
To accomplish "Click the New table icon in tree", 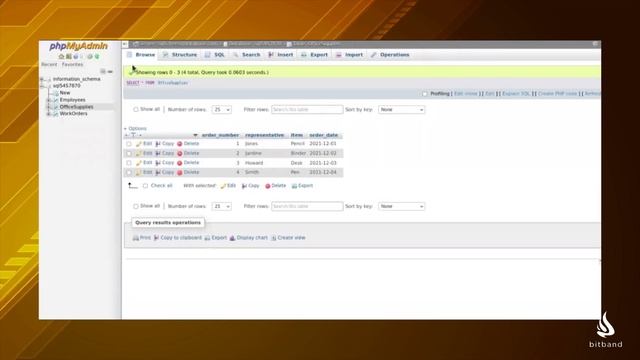I will 56,93.
